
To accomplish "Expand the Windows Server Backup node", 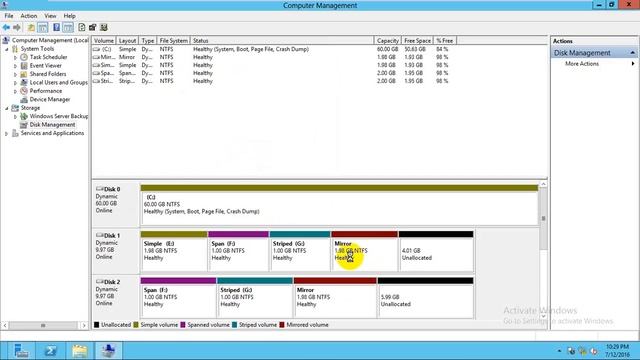I will point(16,117).
